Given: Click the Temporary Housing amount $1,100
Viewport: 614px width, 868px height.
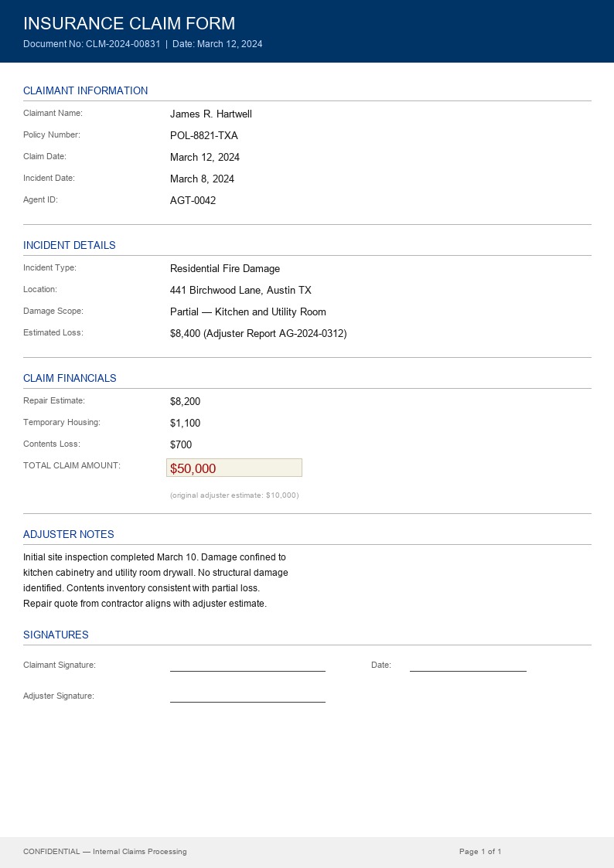Looking at the screenshot, I should [x=185, y=424].
